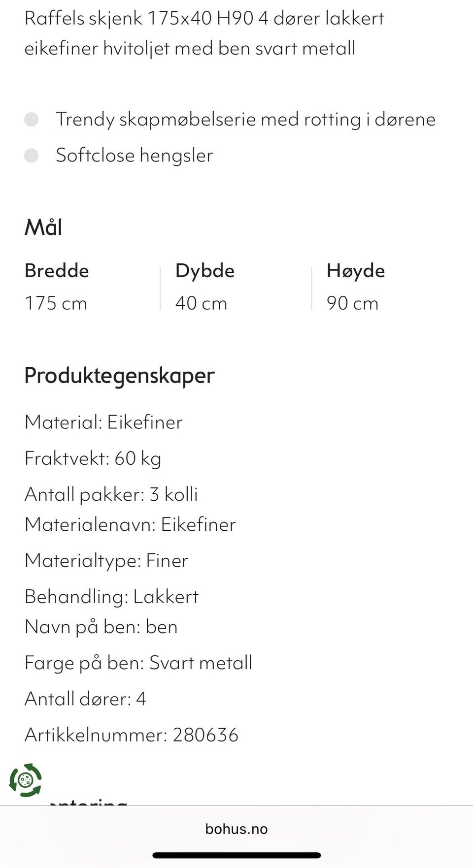Click the gray dot on the second feature line
The width and height of the screenshot is (473, 868).
[31, 156]
